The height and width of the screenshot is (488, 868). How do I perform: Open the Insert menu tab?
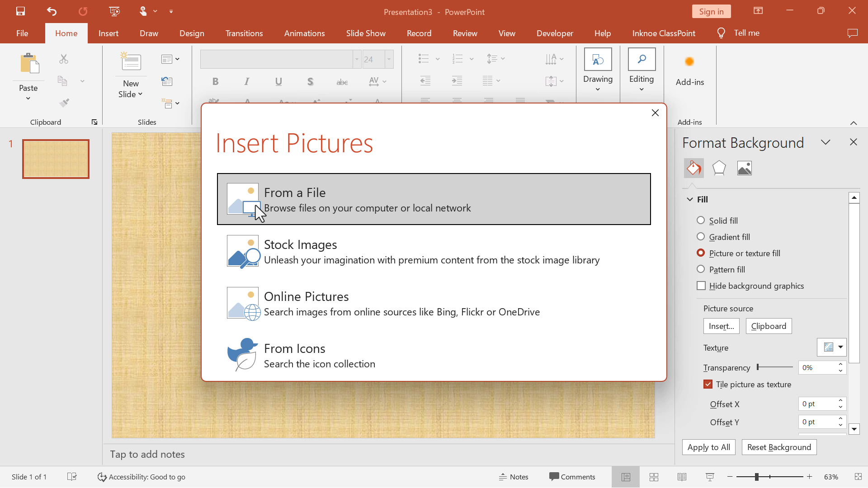(x=108, y=33)
